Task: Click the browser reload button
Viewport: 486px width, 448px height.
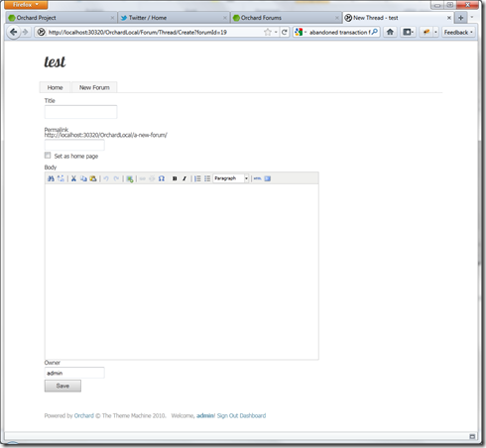Action: coord(285,32)
